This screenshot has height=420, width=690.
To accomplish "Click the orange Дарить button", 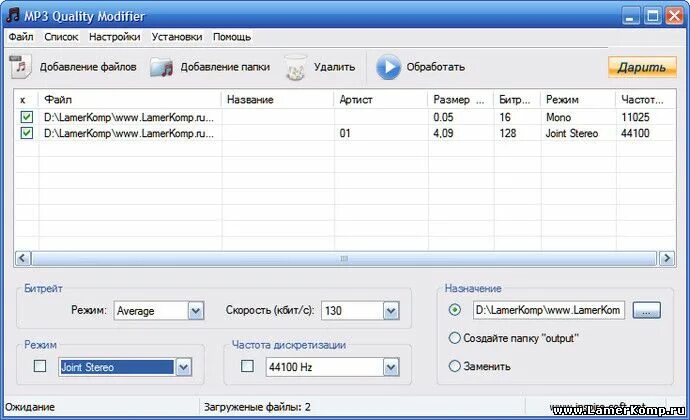I will [x=642, y=67].
